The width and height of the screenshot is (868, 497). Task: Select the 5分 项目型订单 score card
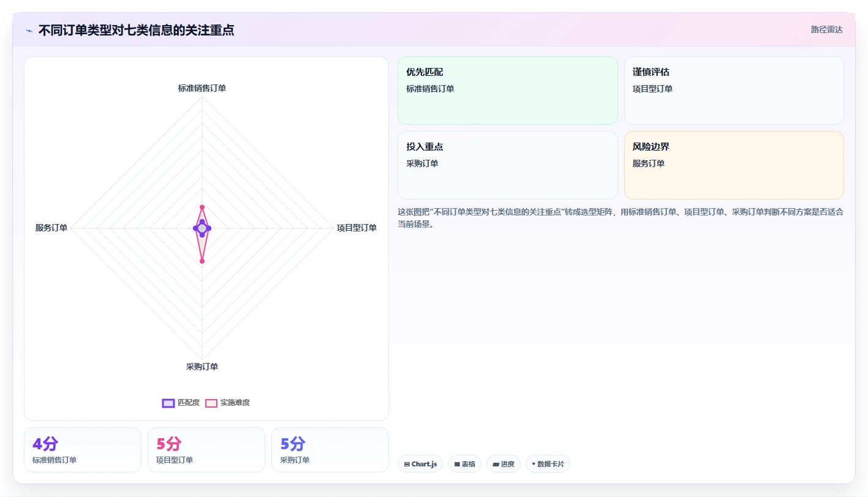[206, 450]
